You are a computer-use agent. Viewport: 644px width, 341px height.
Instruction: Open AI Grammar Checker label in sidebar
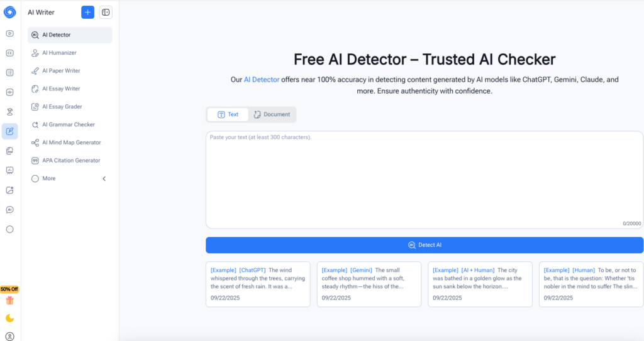tap(69, 124)
